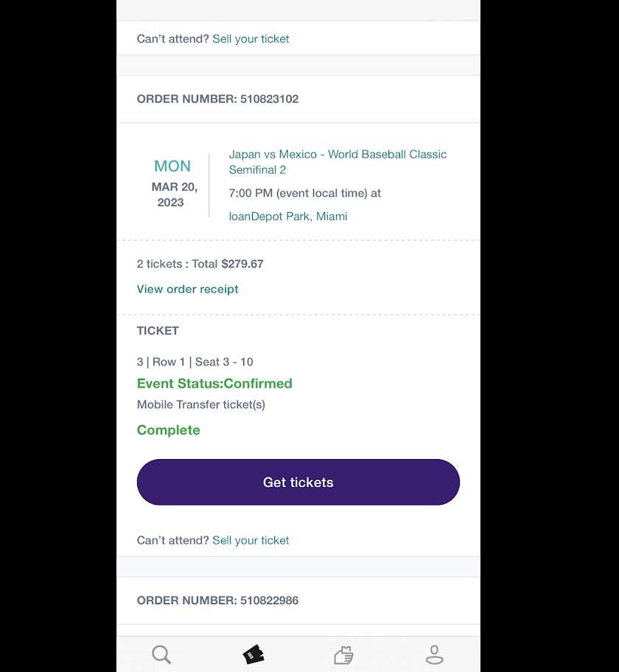Select order number 510822986 header
The image size is (619, 672).
tap(217, 601)
